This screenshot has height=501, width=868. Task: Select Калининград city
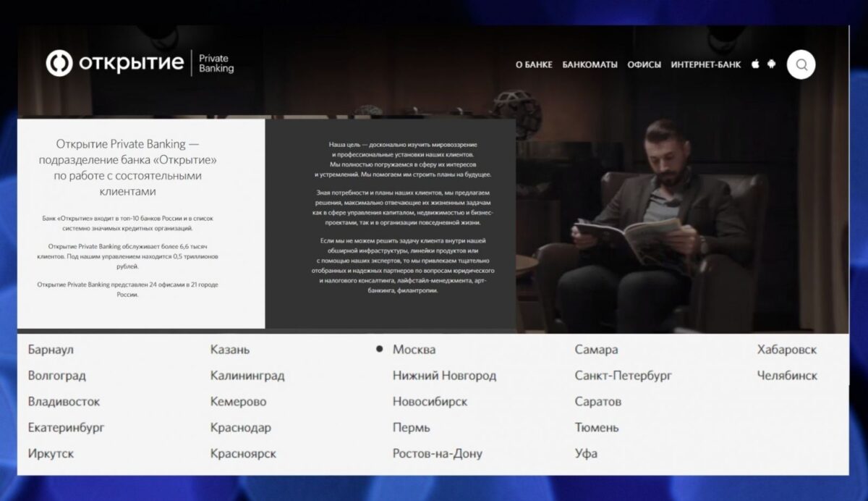247,376
